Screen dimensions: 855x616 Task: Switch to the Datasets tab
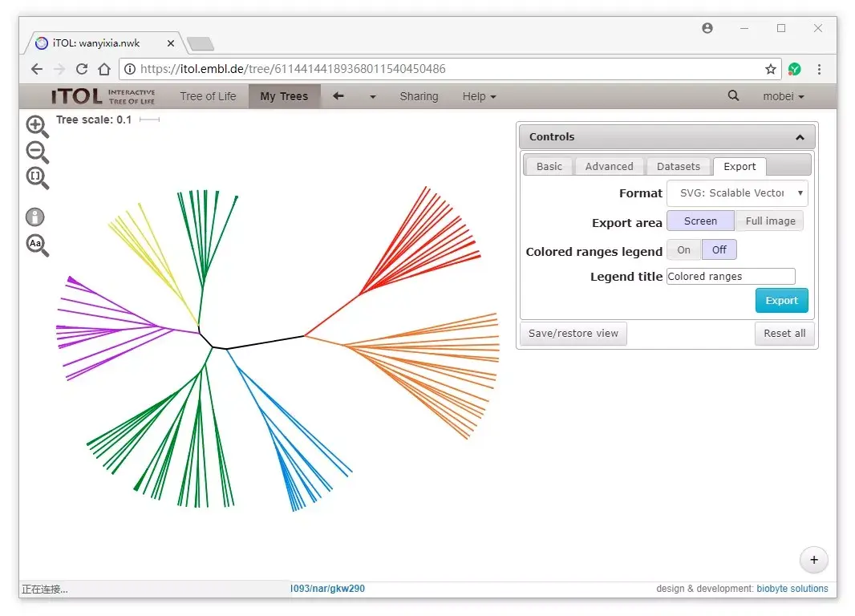678,167
